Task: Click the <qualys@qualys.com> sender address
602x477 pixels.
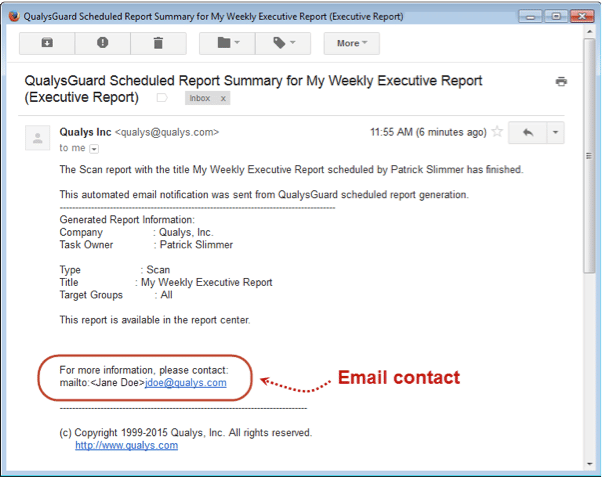Action: click(167, 132)
